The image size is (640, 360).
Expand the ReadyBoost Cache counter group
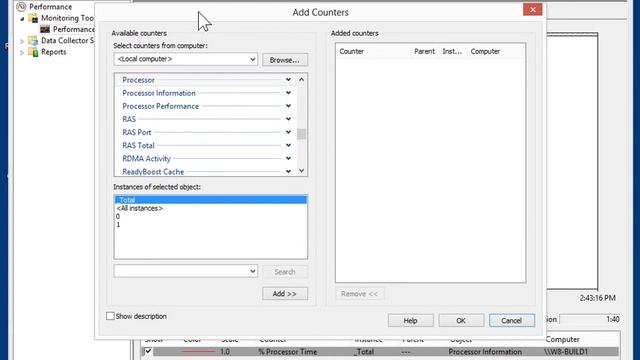tap(288, 171)
